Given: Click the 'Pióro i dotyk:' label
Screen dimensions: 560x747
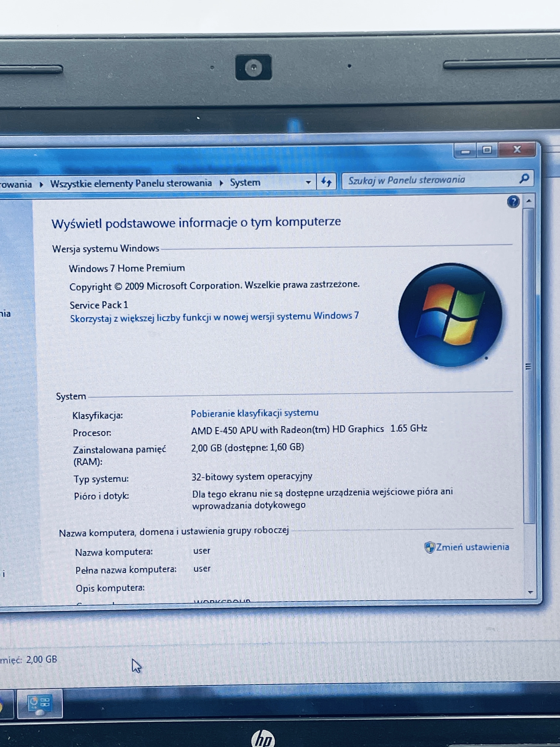Looking at the screenshot, I should (102, 496).
